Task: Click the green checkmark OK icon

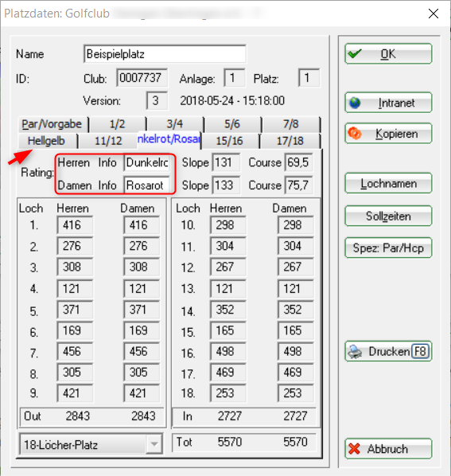Action: (355, 54)
